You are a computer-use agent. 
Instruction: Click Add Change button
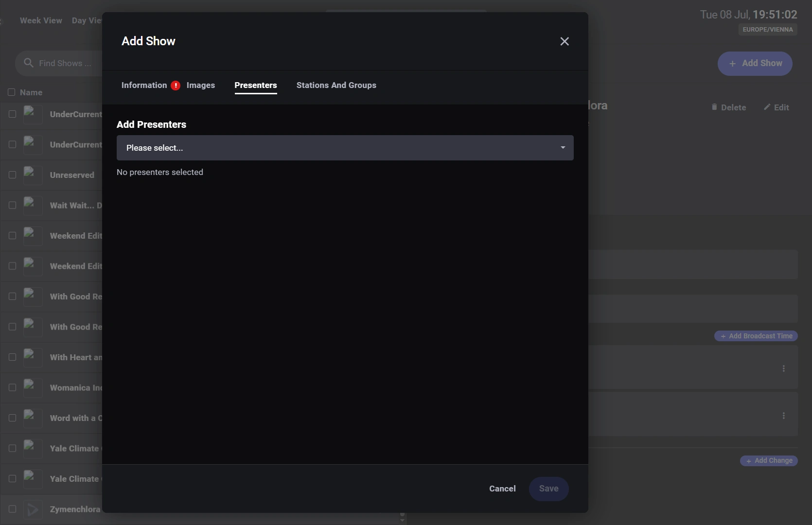769,460
